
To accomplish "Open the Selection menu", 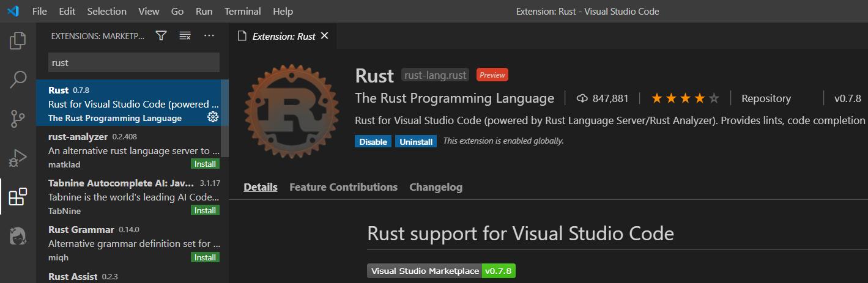I will [107, 11].
